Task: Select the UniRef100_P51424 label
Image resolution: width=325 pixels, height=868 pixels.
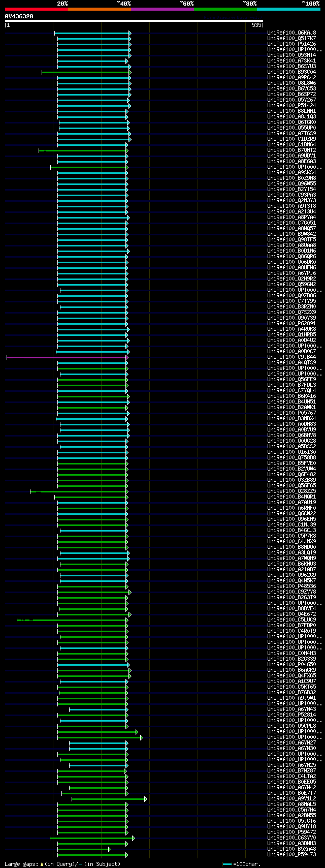Action: pos(291,106)
